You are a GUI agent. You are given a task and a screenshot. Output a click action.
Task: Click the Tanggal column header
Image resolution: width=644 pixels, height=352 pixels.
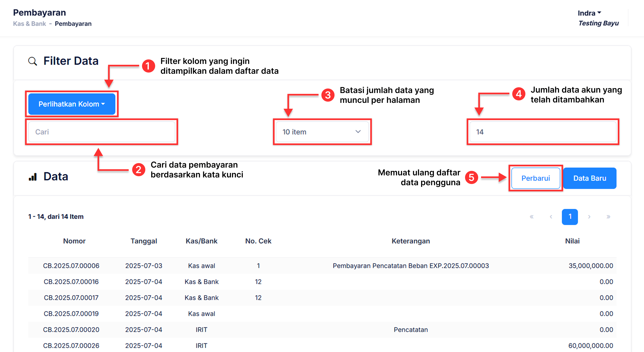[144, 241]
